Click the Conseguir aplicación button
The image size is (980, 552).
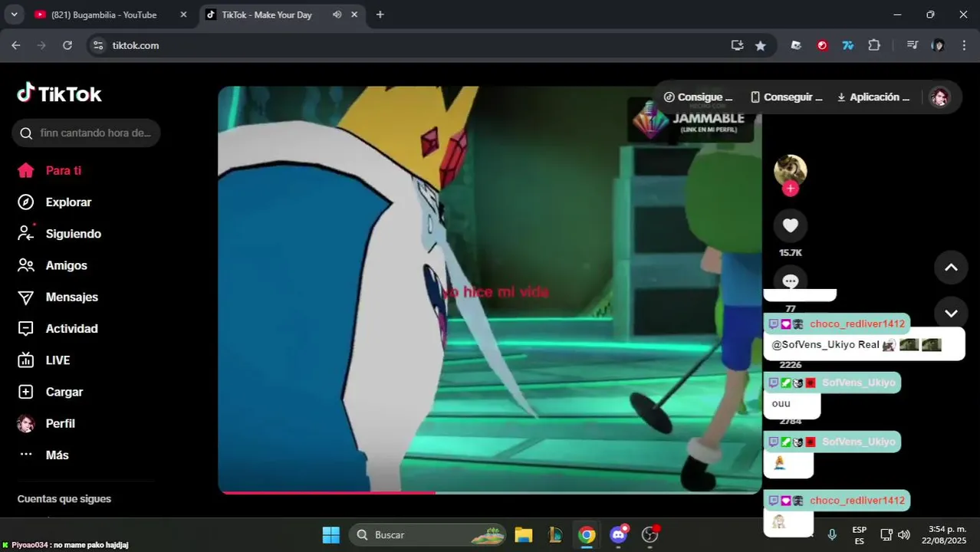coord(786,97)
